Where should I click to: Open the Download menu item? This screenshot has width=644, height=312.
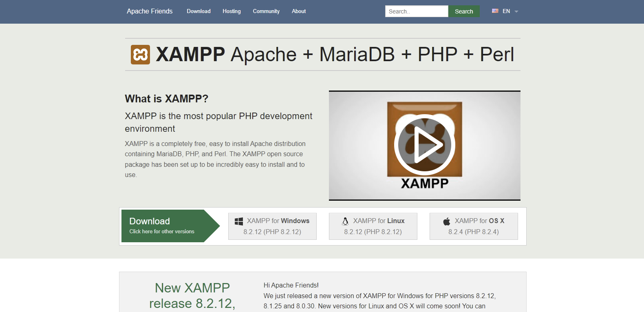[x=198, y=11]
